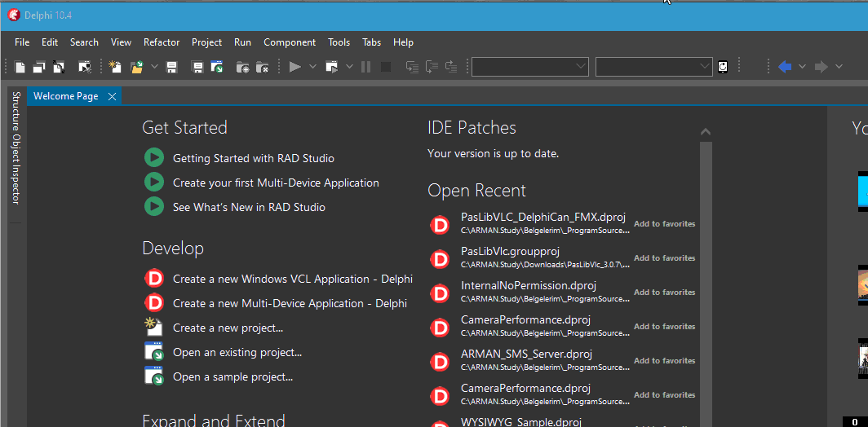
Task: Click the Run Until Return icon
Action: pos(451,67)
